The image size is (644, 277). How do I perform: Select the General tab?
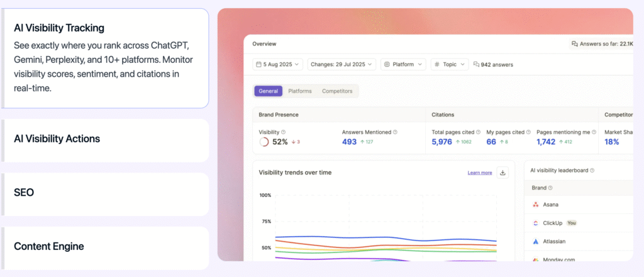pyautogui.click(x=268, y=91)
